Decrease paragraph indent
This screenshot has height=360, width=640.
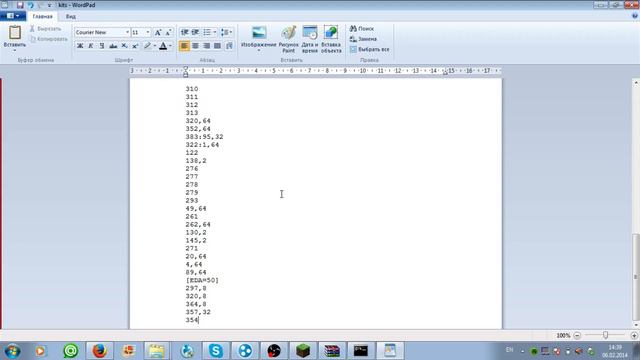pyautogui.click(x=184, y=32)
